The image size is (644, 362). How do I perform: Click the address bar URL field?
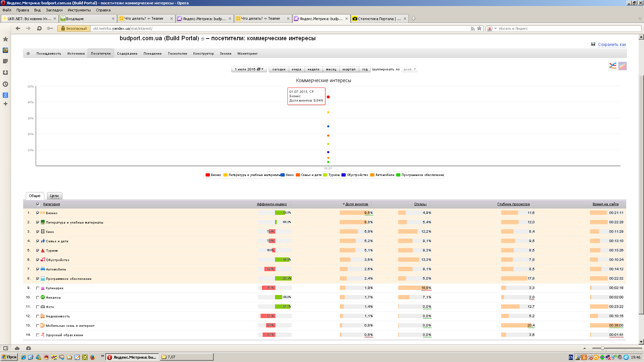click(x=280, y=28)
